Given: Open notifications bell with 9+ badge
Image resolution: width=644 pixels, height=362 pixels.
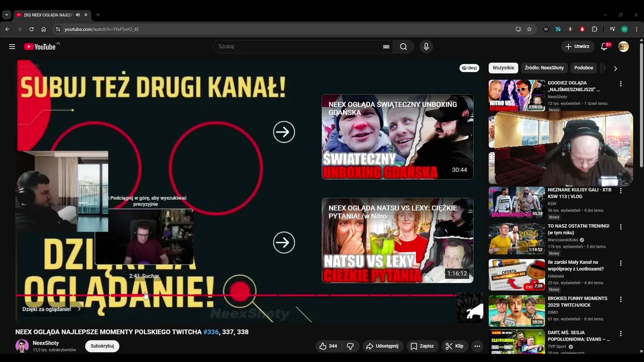Looking at the screenshot, I should coord(604,47).
